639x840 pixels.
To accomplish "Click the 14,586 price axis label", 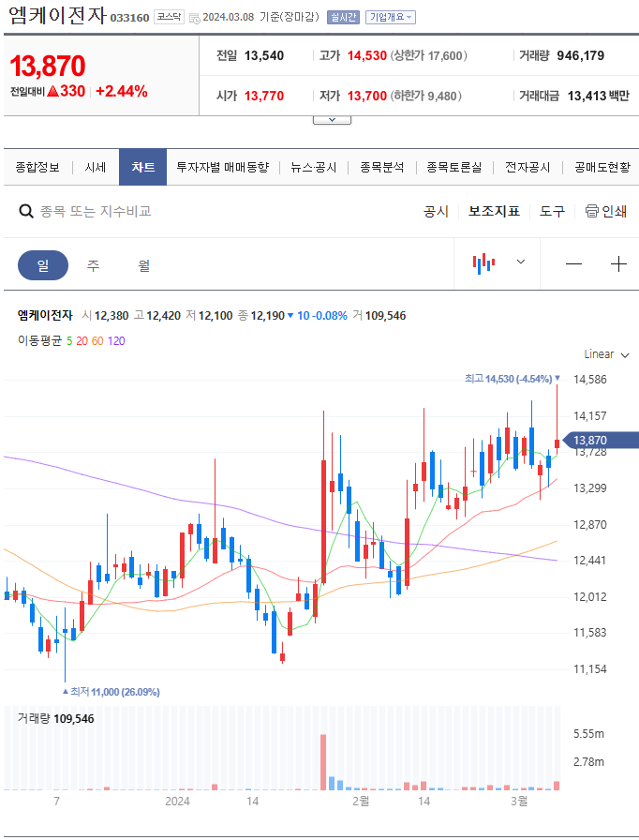I will click(589, 380).
